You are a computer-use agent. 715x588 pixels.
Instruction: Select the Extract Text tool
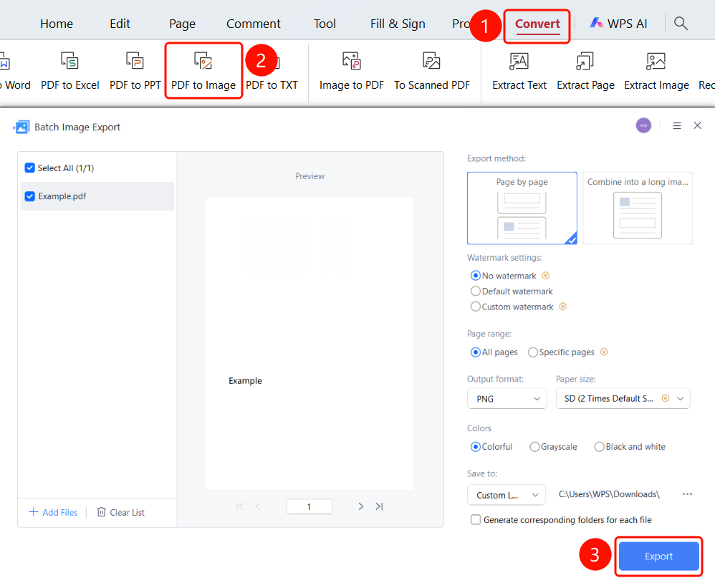(x=519, y=71)
